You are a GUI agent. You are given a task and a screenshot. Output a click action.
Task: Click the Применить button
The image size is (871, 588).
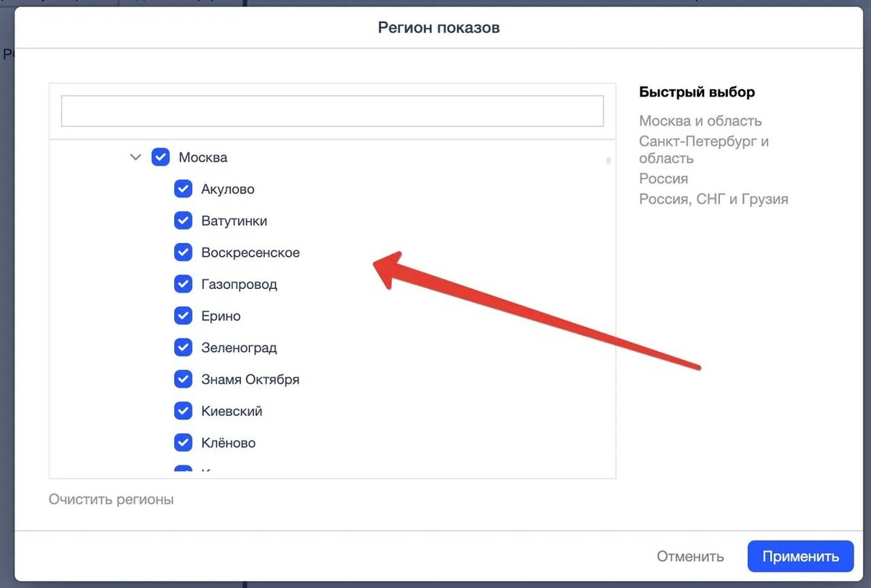(801, 557)
